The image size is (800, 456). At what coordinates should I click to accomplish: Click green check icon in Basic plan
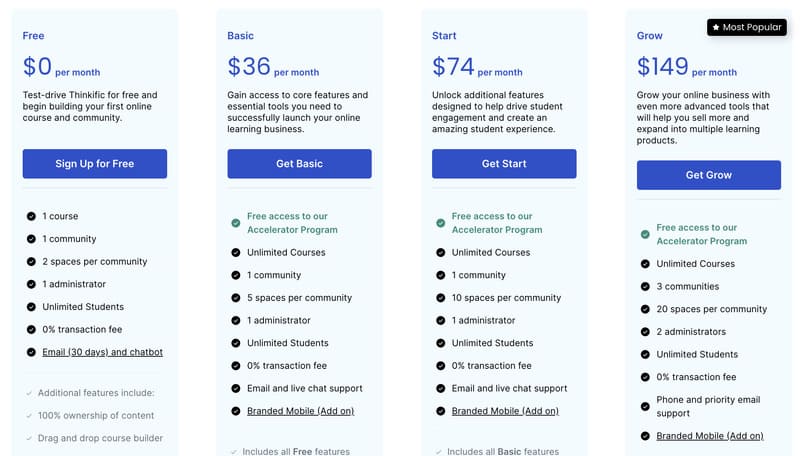tap(236, 223)
